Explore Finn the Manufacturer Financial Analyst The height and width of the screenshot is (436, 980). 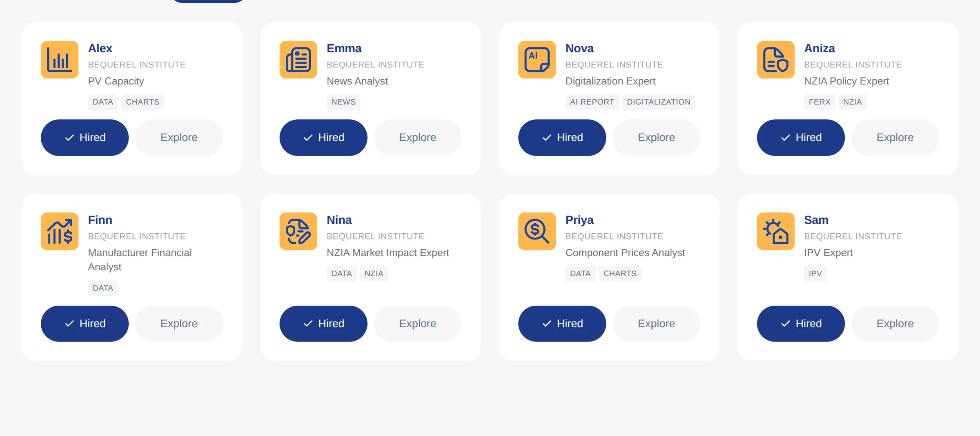tap(179, 324)
